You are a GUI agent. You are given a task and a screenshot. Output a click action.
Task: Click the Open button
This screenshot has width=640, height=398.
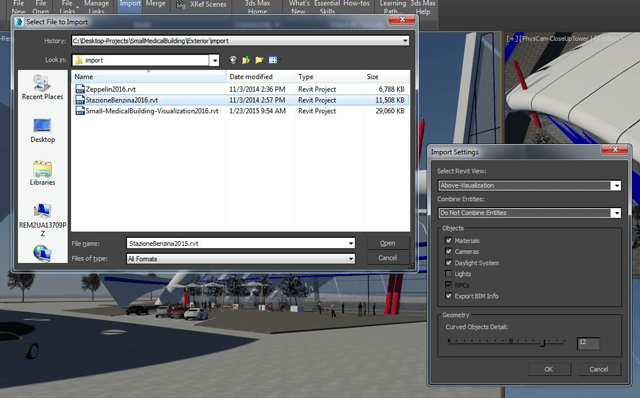pos(387,243)
